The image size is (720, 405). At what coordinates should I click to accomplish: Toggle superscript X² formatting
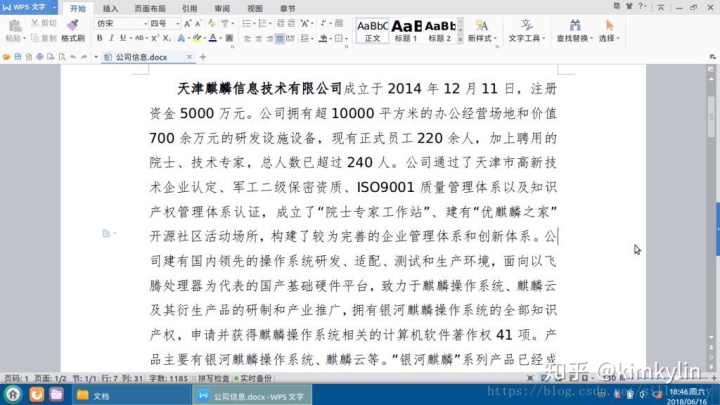tap(155, 38)
